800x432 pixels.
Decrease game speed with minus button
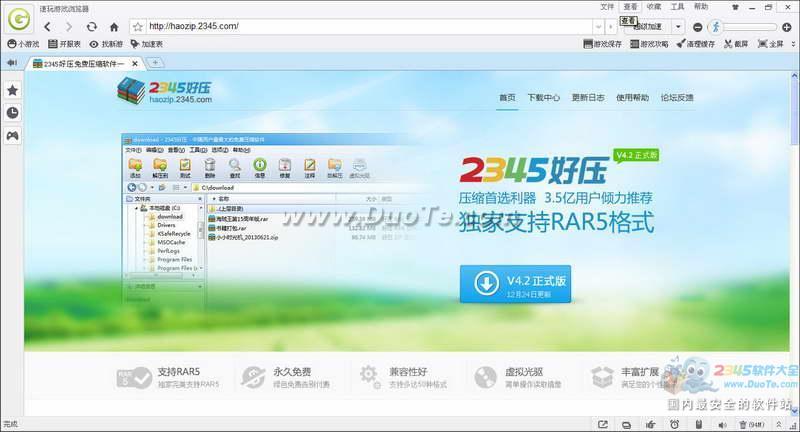coord(698,27)
